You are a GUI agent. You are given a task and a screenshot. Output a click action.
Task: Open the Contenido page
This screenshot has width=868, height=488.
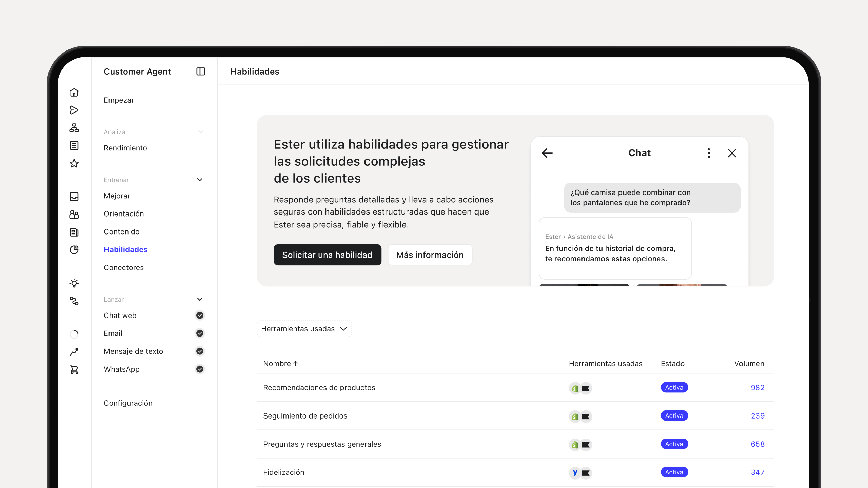(122, 232)
